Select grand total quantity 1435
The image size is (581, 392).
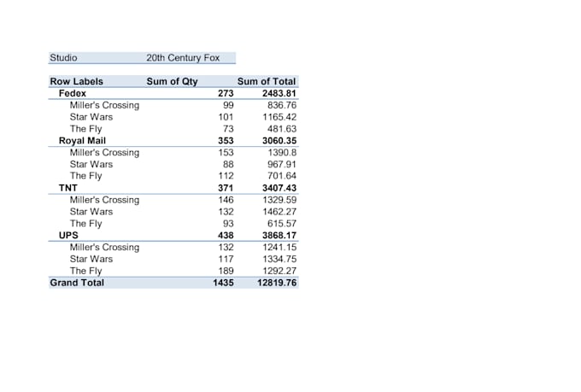[223, 283]
